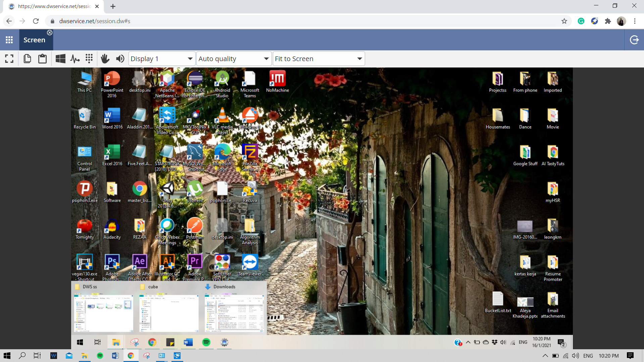Open local taskbar search
The image size is (644, 362).
22,356
